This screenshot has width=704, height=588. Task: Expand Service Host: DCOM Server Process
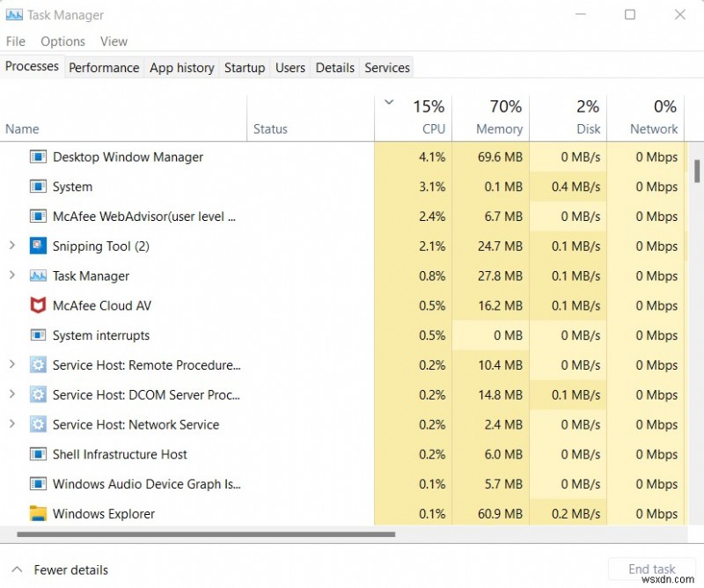[11, 394]
